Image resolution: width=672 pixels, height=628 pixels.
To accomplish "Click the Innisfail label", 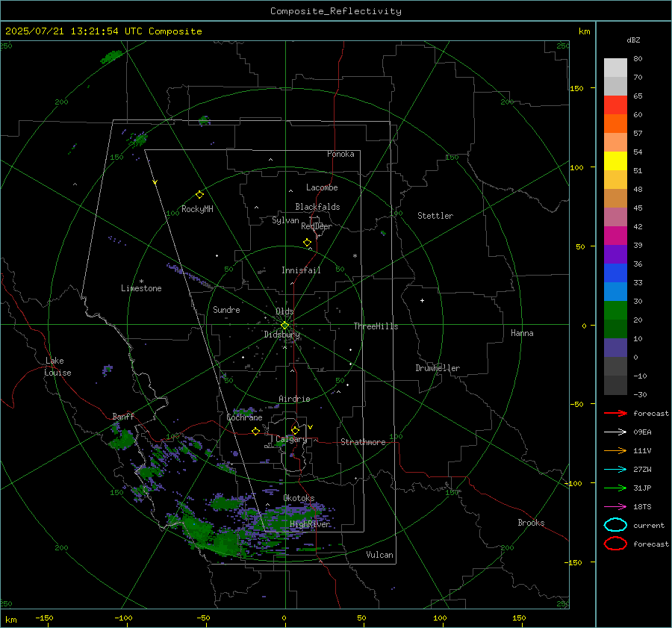I will point(301,270).
